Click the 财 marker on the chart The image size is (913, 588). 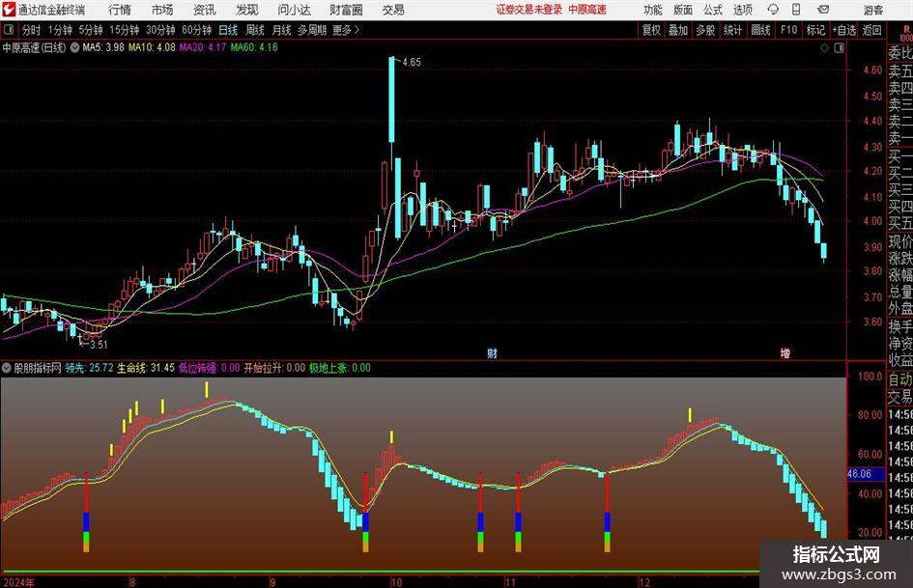tap(492, 353)
